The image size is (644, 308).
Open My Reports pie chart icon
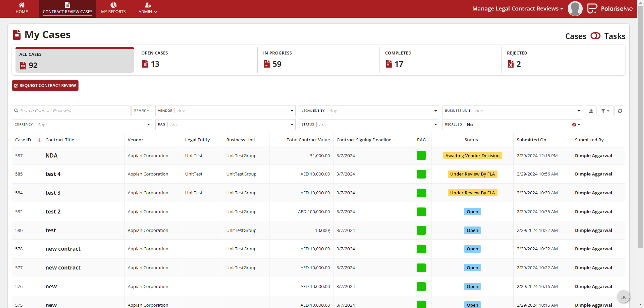113,5
